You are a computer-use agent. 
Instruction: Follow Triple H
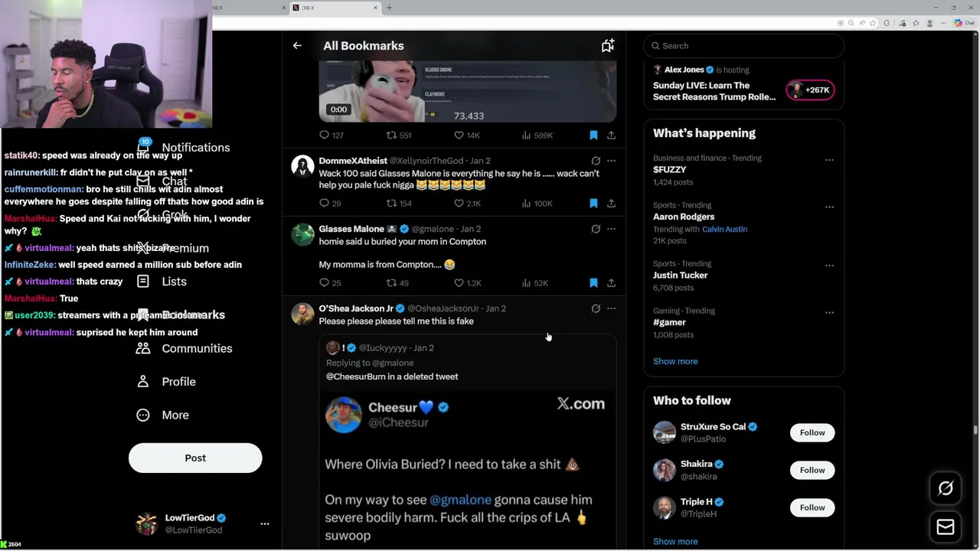coord(812,507)
